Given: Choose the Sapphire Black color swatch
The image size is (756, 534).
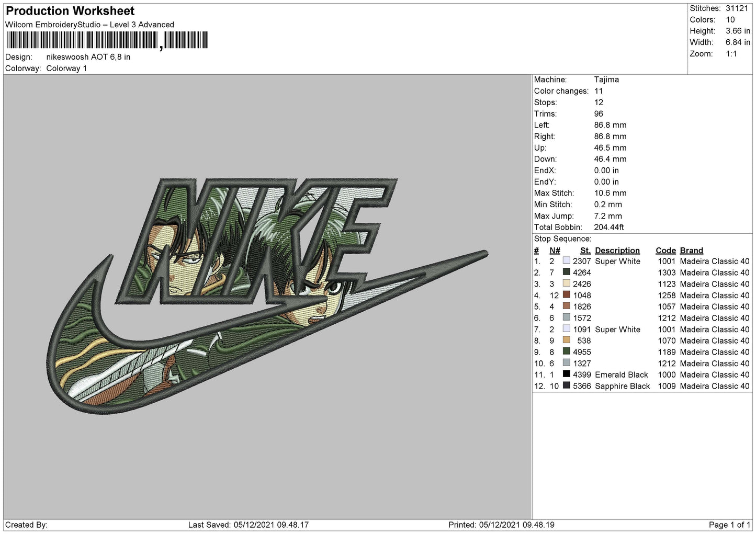Looking at the screenshot, I should click(566, 386).
